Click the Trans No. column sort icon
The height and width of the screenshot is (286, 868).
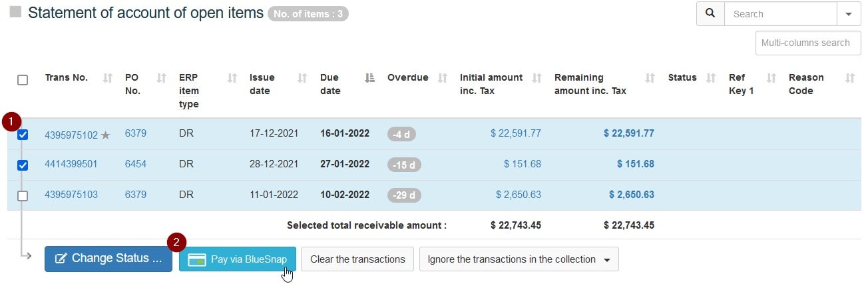pyautogui.click(x=108, y=78)
